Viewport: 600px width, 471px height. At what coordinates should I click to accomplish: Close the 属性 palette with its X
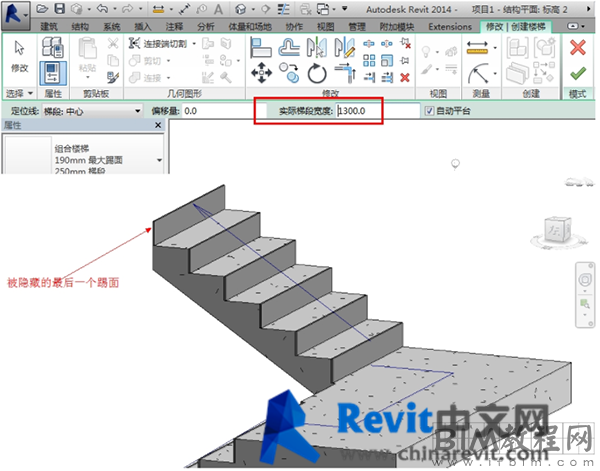tap(158, 125)
